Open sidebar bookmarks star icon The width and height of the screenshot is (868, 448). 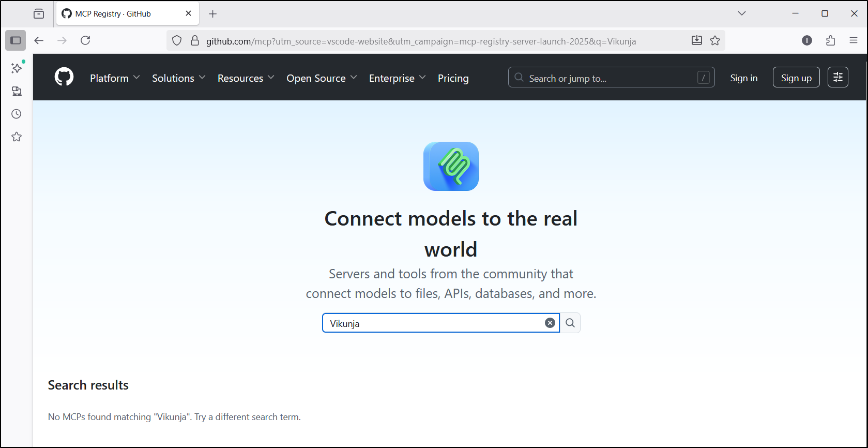click(x=17, y=137)
